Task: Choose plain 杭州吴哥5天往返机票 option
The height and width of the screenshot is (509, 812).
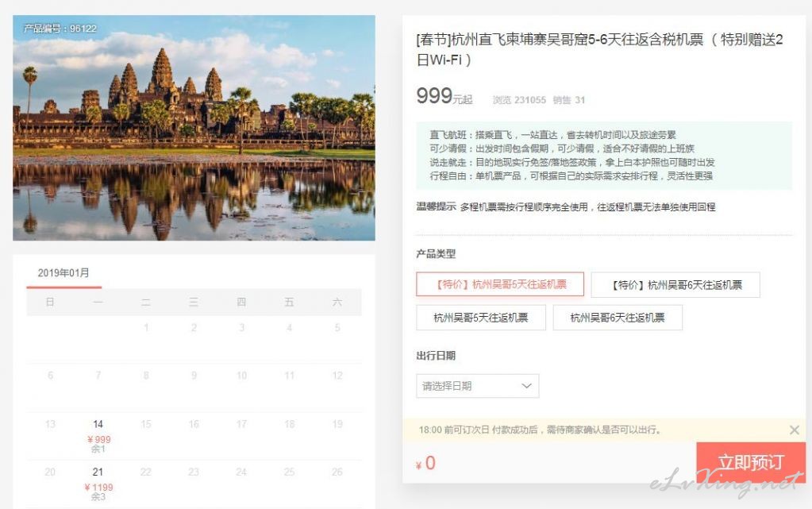Action: click(481, 318)
